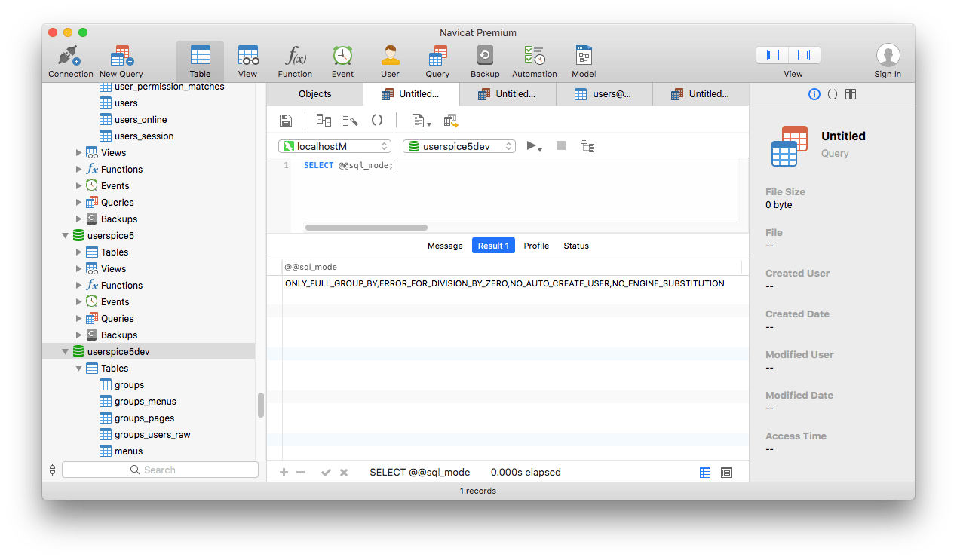Add a record with the plus button

point(284,473)
